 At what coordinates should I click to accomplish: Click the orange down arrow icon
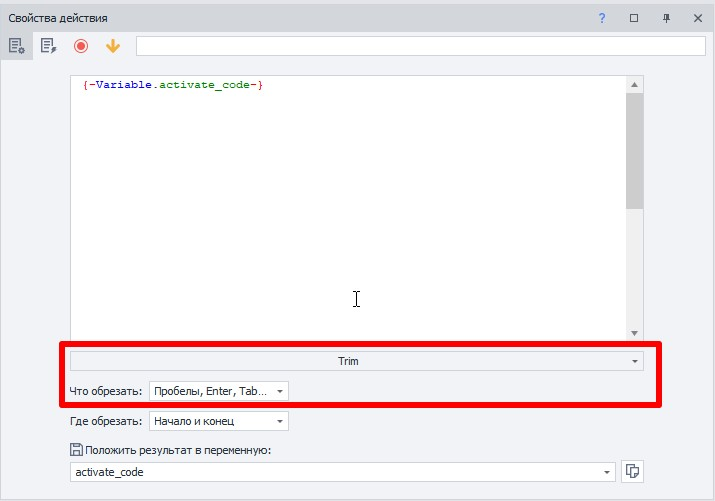pos(113,46)
